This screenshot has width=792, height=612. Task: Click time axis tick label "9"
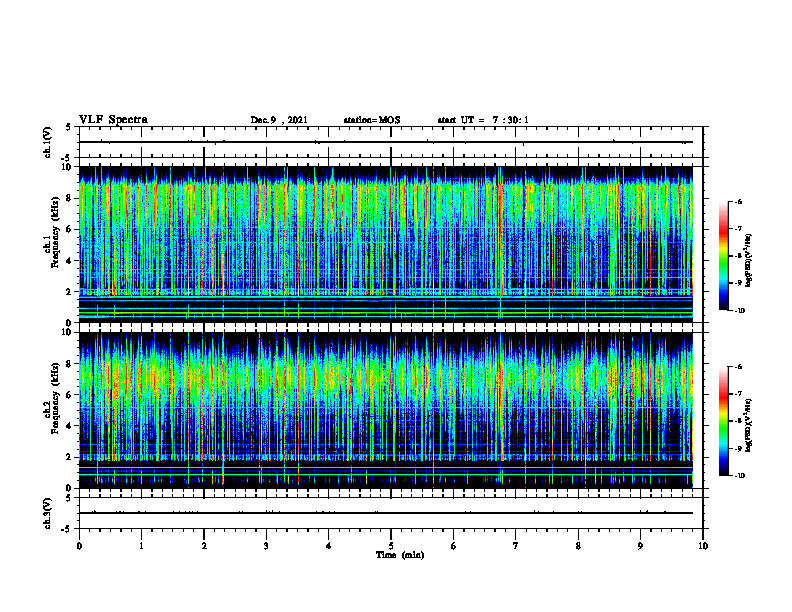[640, 546]
